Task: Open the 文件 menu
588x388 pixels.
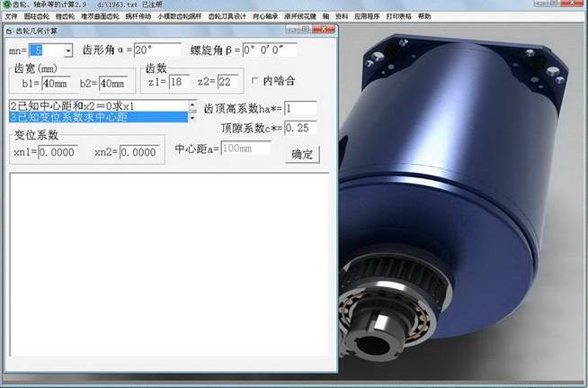Action: click(11, 16)
